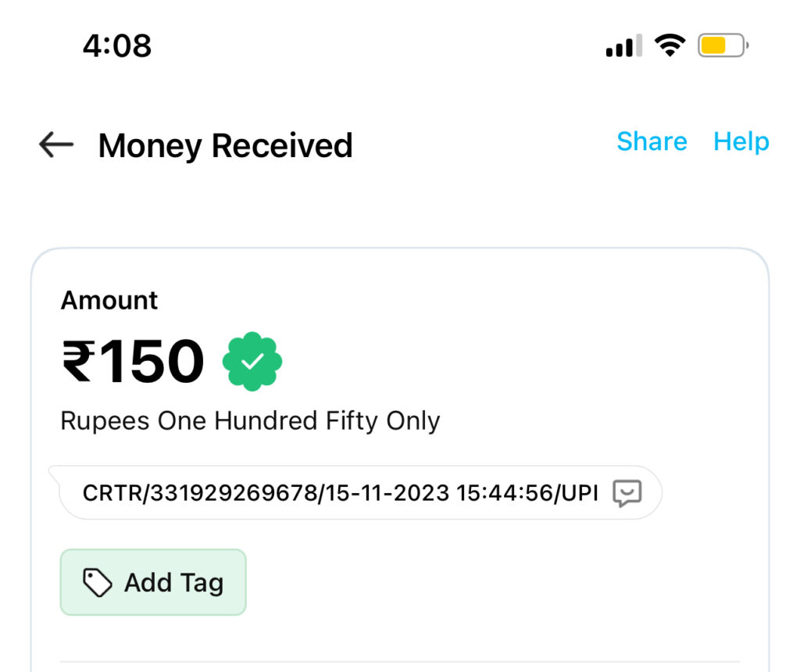Tap the rupee symbol before 150

(x=78, y=363)
